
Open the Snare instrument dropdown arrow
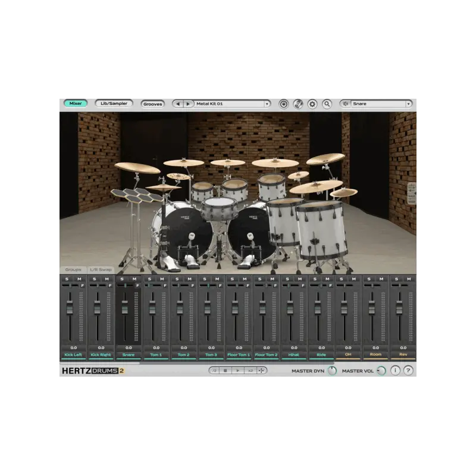point(408,104)
